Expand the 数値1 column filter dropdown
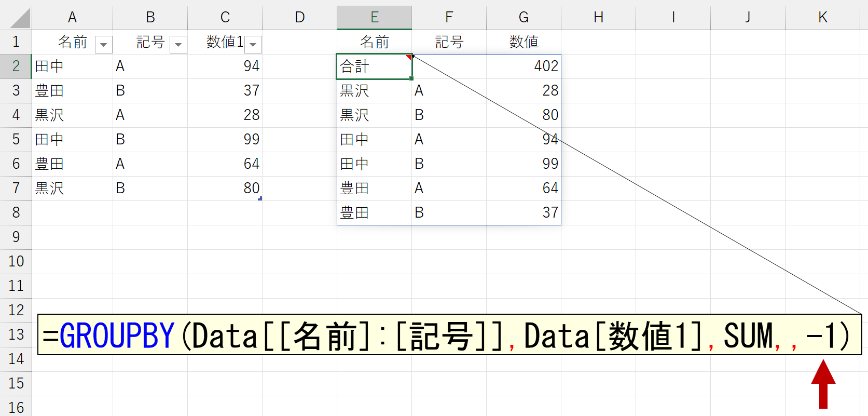The image size is (868, 416). click(253, 45)
